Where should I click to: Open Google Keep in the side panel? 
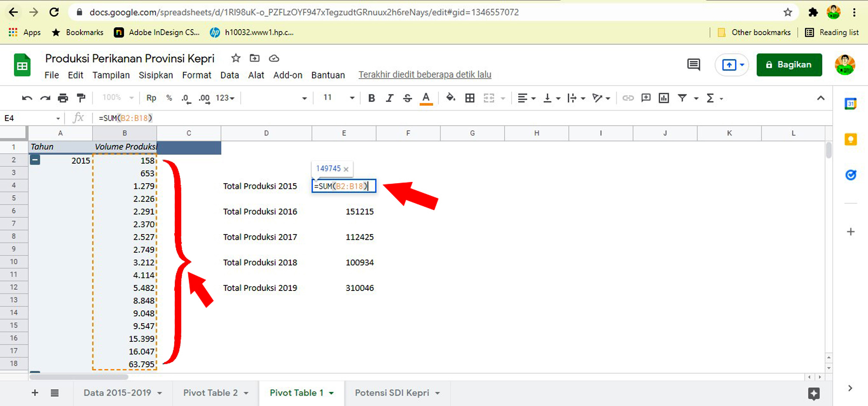point(851,139)
